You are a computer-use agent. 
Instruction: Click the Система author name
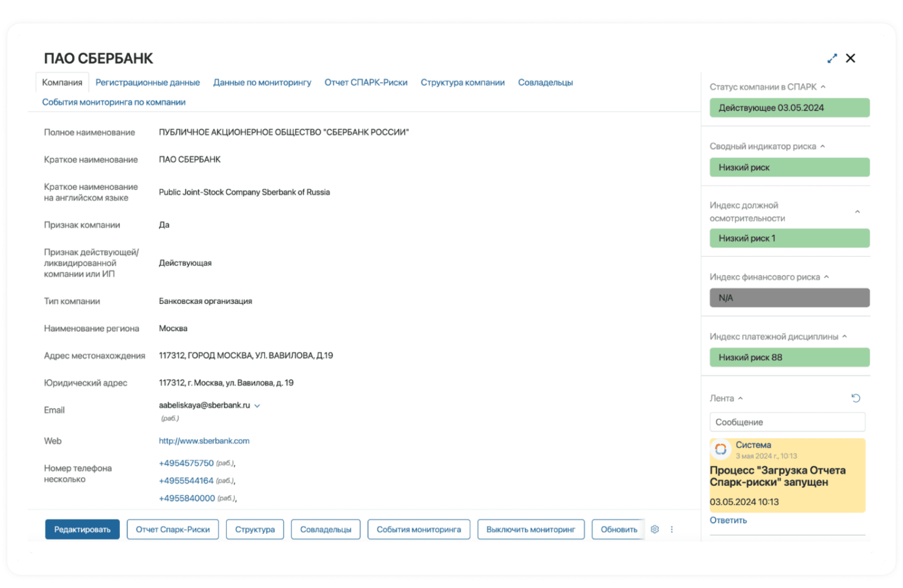coord(753,445)
